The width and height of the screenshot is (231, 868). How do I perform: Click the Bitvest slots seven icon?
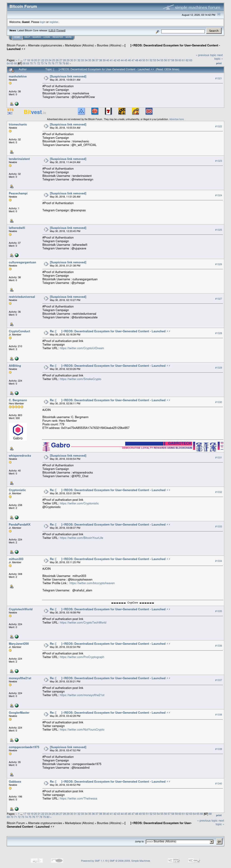108,111
